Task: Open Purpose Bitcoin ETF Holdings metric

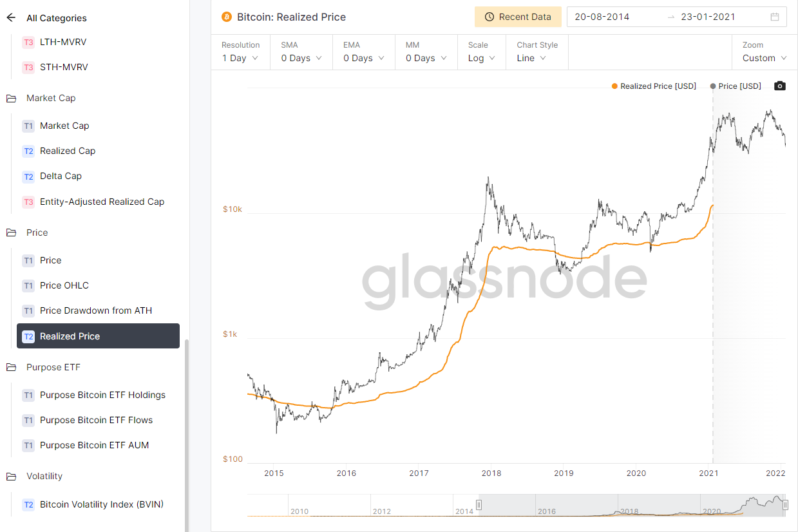Action: pos(103,395)
